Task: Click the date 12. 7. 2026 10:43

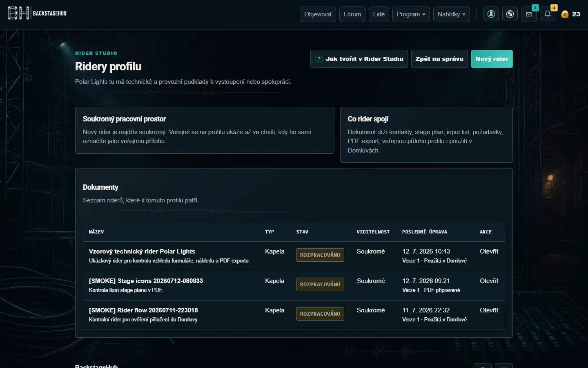Action: click(x=426, y=251)
